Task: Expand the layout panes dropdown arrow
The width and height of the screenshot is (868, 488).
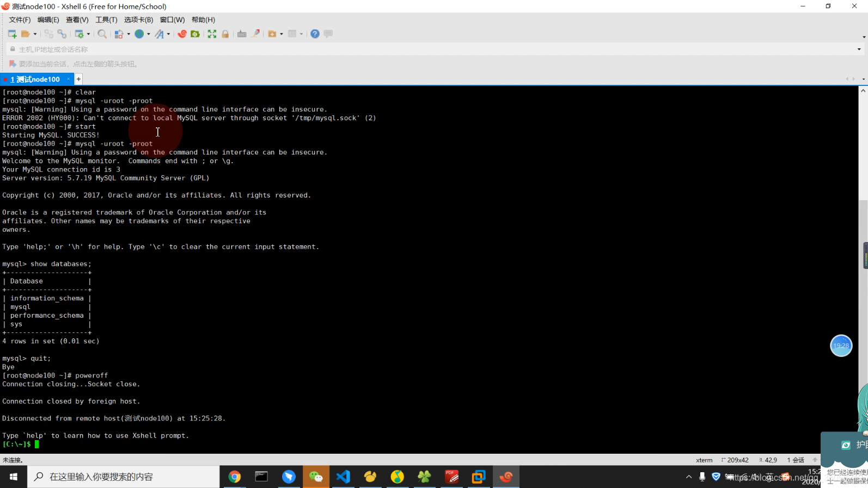Action: (x=301, y=34)
